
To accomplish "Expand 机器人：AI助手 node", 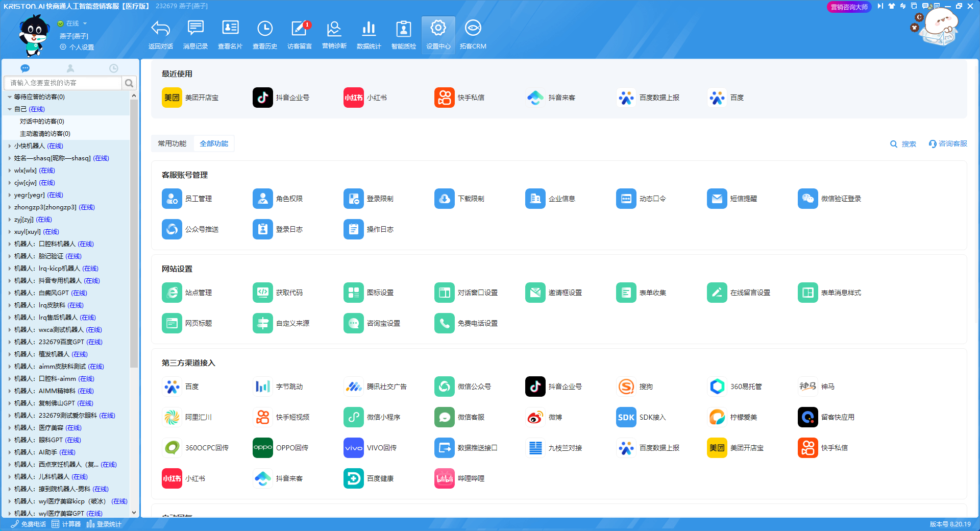I will click(x=10, y=452).
